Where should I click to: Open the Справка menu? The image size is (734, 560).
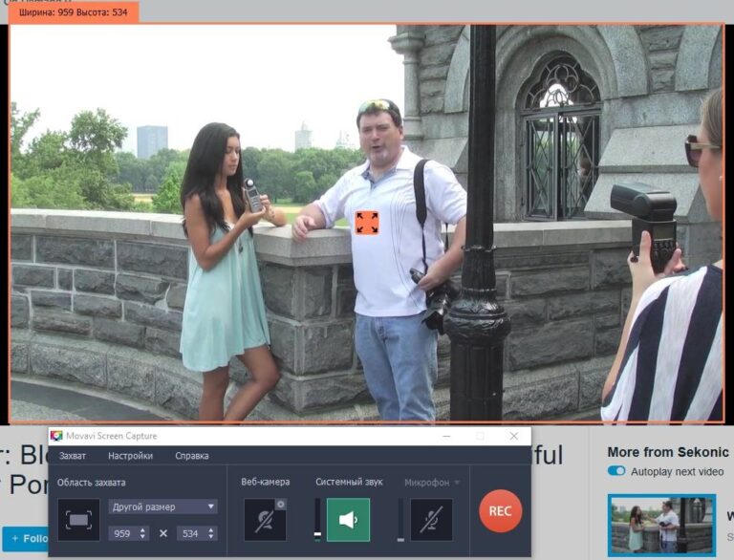191,456
